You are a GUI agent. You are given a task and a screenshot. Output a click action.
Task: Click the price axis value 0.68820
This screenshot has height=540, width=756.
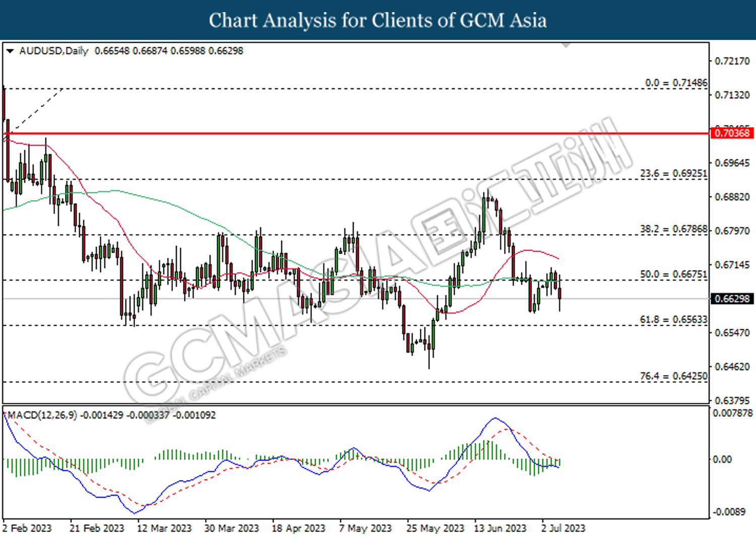tap(733, 197)
